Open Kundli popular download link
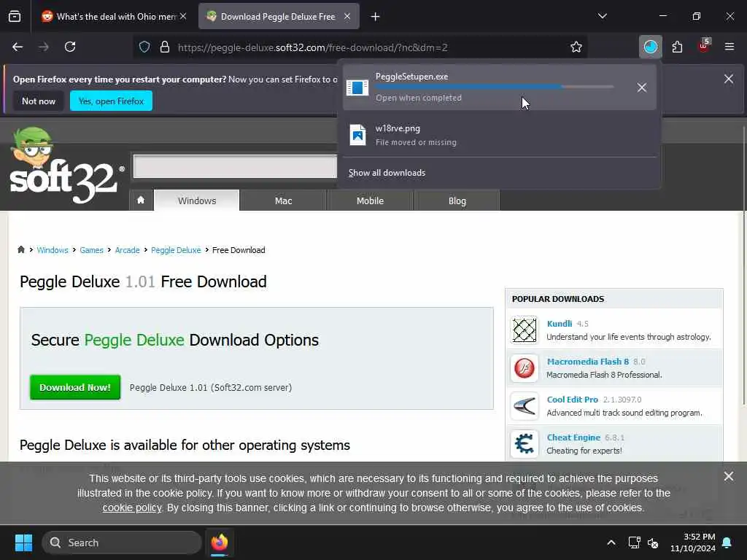The height and width of the screenshot is (560, 747). tap(560, 323)
